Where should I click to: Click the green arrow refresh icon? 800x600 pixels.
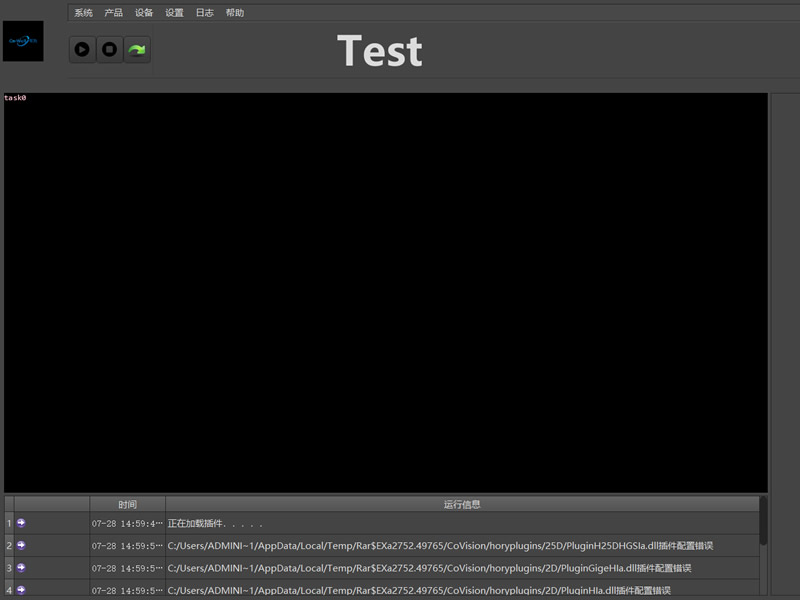(x=137, y=49)
